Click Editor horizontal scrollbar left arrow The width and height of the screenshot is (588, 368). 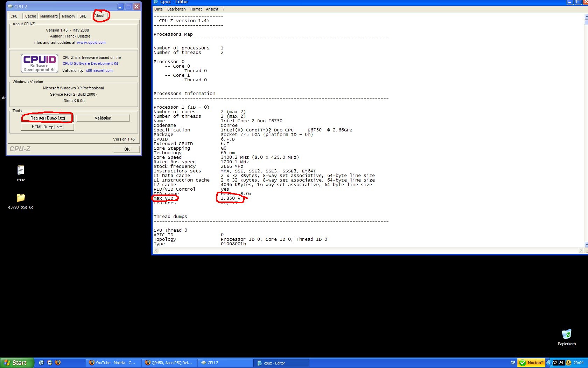(156, 251)
